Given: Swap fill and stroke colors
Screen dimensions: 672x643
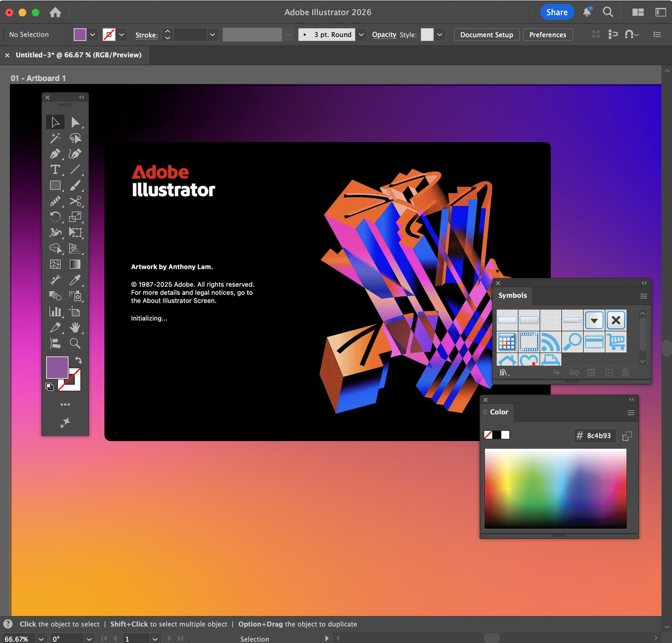Looking at the screenshot, I should 78,360.
